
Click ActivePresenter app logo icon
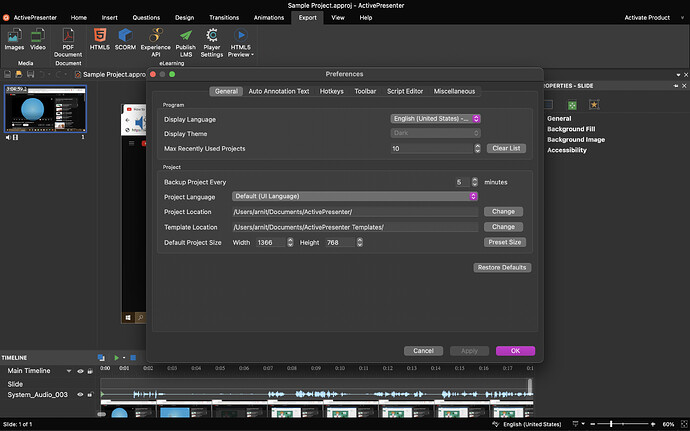click(6, 18)
